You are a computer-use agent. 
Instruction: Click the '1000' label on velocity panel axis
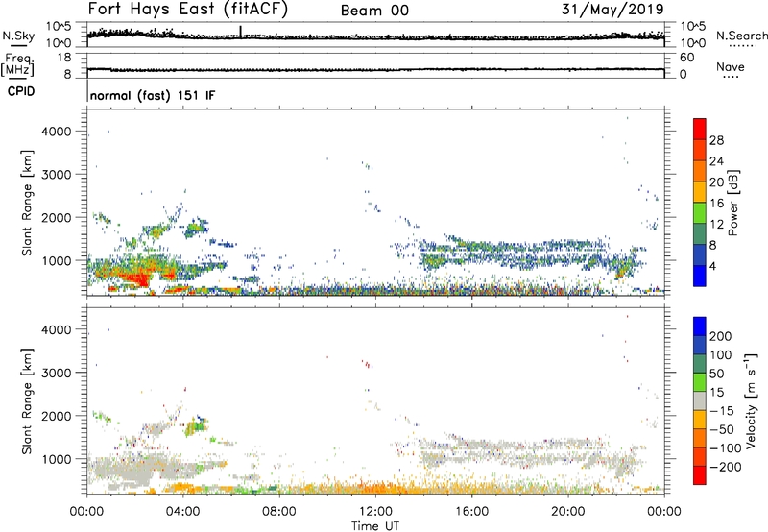pos(56,459)
